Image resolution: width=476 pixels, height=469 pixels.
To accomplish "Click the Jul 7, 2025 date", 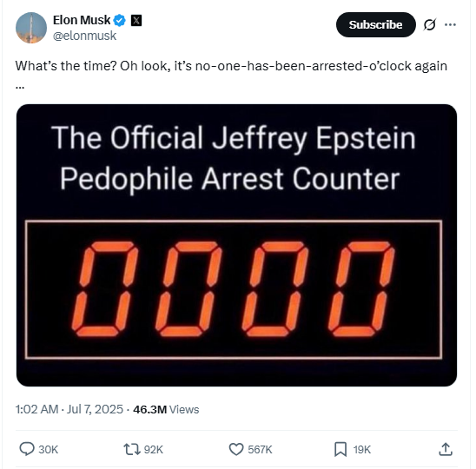I will pos(95,409).
